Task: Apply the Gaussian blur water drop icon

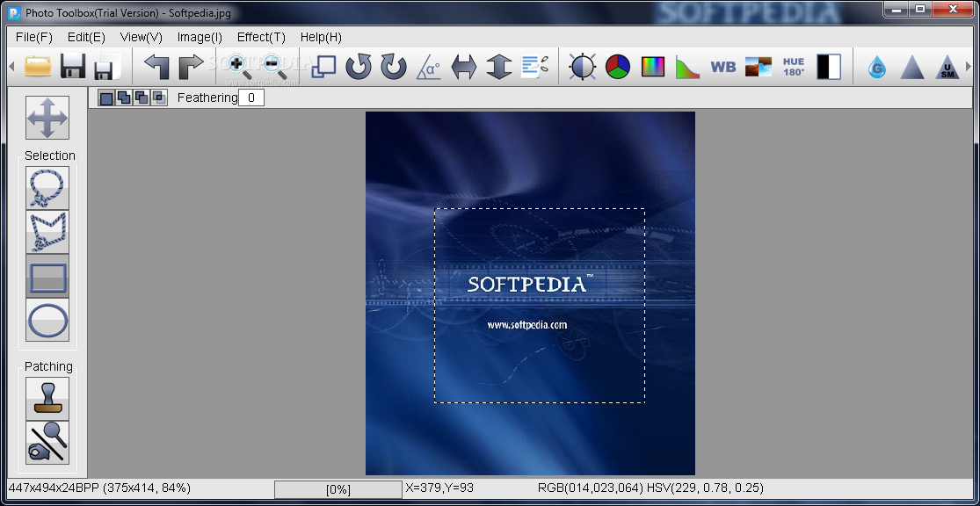Action: 877,66
